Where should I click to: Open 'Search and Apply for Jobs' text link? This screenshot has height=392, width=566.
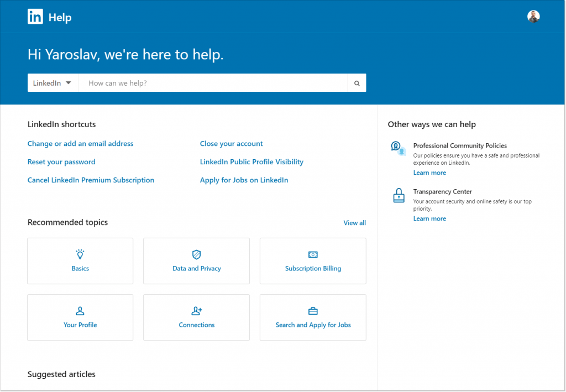(x=313, y=325)
